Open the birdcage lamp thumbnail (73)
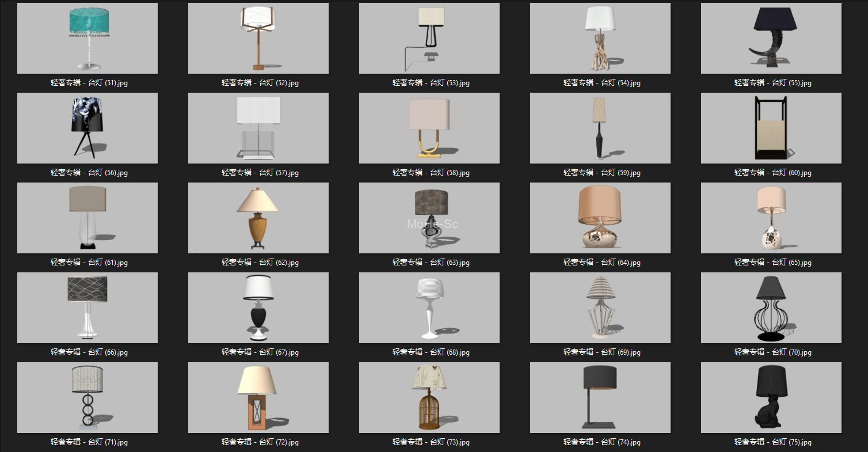 point(429,397)
